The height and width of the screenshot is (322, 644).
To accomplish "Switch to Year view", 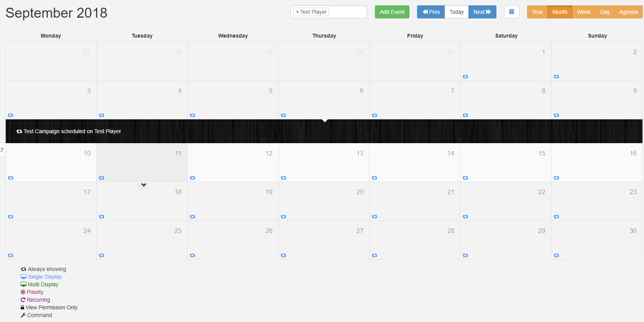I will 537,12.
